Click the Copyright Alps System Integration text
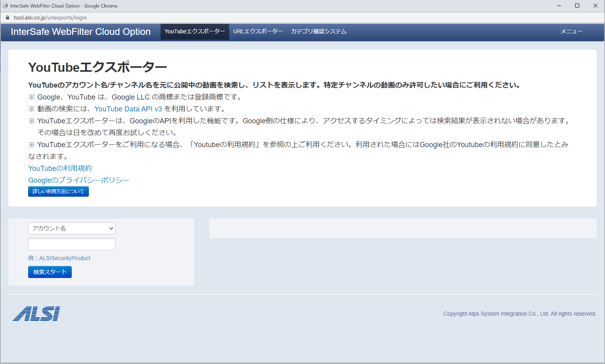Viewport: 605px width, 364px height. coord(520,314)
